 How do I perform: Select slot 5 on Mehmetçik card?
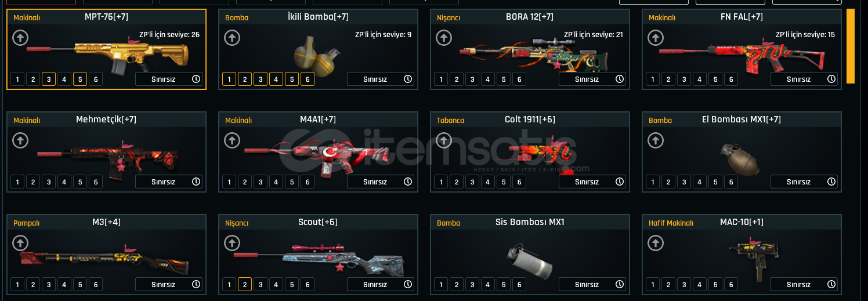pyautogui.click(x=80, y=182)
